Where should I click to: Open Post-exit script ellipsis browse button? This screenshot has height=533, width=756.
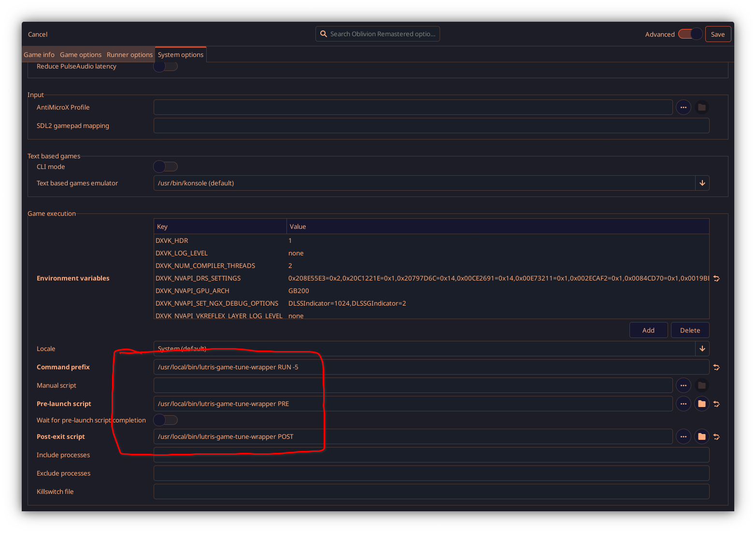click(x=683, y=436)
